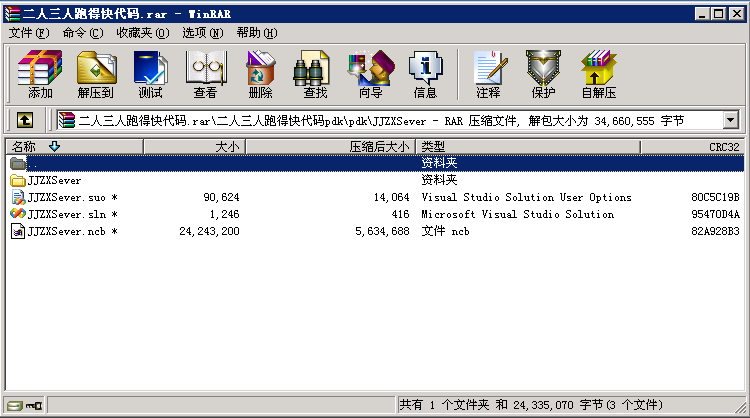Screen dimensions: 750x418
Task: Launch the 查找 (Find) binoculars tool
Action: pos(315,74)
